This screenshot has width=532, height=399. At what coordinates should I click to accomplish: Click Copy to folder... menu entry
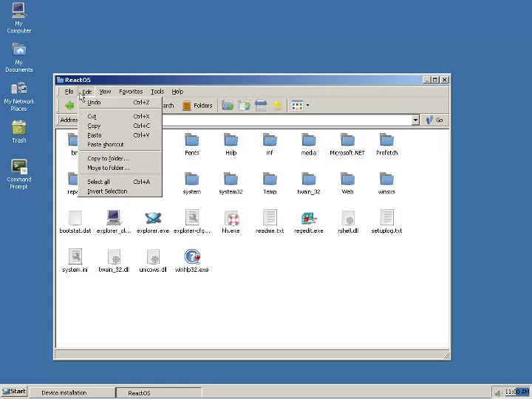coord(108,158)
